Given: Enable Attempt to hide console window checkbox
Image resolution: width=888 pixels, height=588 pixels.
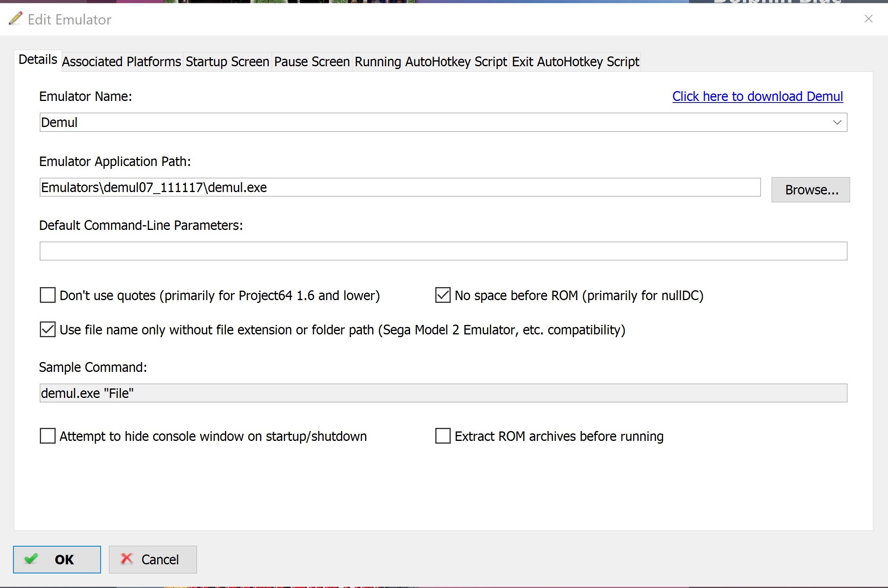Looking at the screenshot, I should [x=48, y=436].
